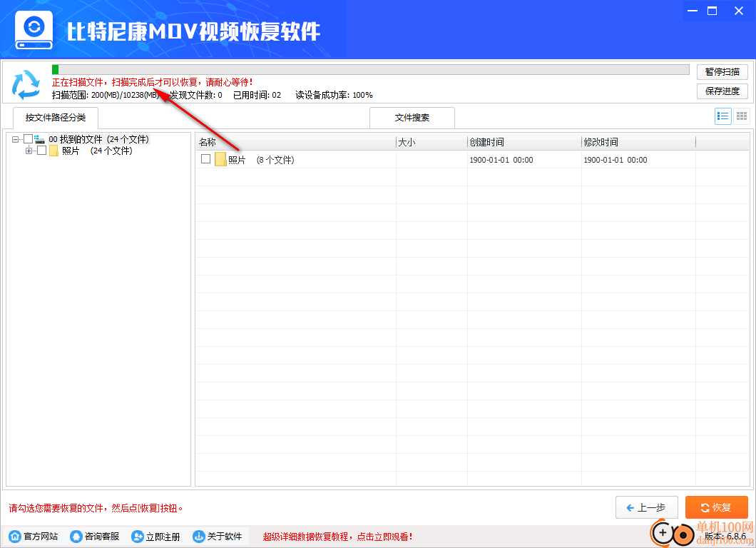This screenshot has height=548, width=756.
Task: Open 立即注册 link
Action: [x=163, y=537]
